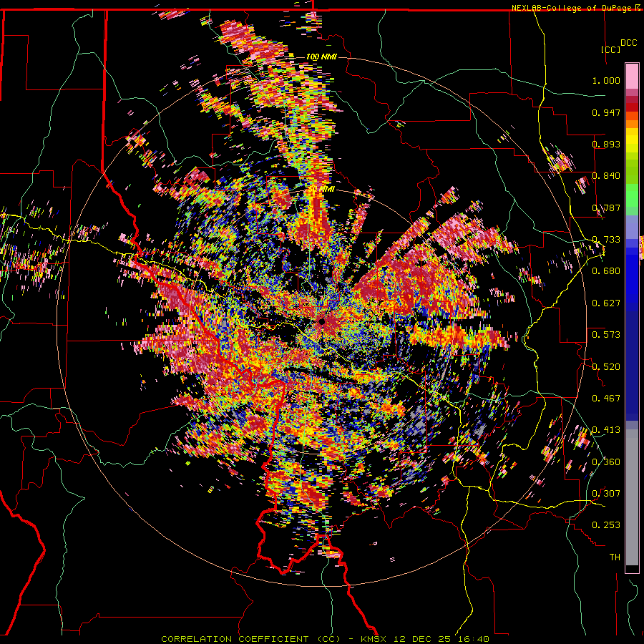Click the black radar site dot at center
Screen dimensions: 644x644
pos(321,321)
